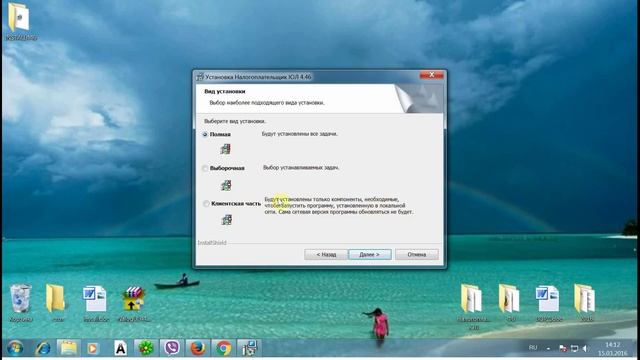
Task: Launch Internet Explorer from the taskbar
Action: pyautogui.click(x=43, y=348)
